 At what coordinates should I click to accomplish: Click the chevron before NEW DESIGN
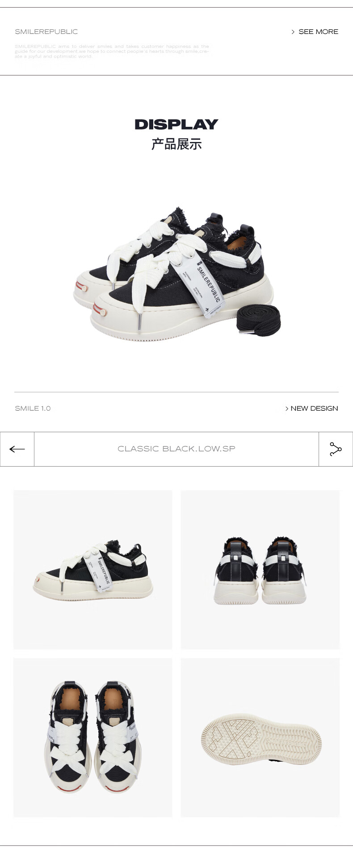(x=287, y=409)
